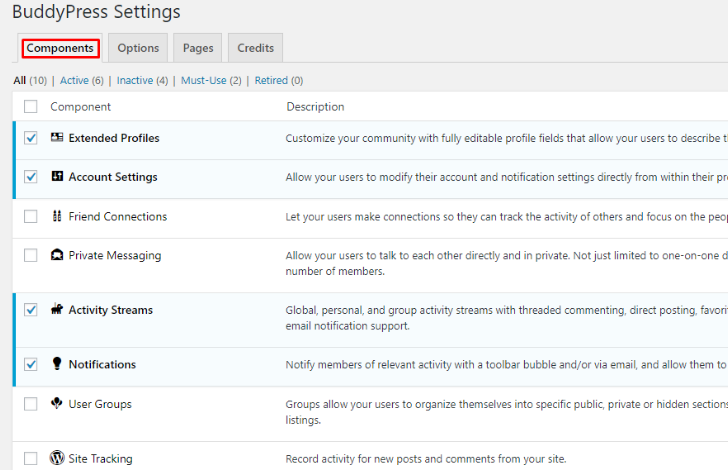The width and height of the screenshot is (728, 472).
Task: Click the Site Tracking label
Action: coord(100,459)
